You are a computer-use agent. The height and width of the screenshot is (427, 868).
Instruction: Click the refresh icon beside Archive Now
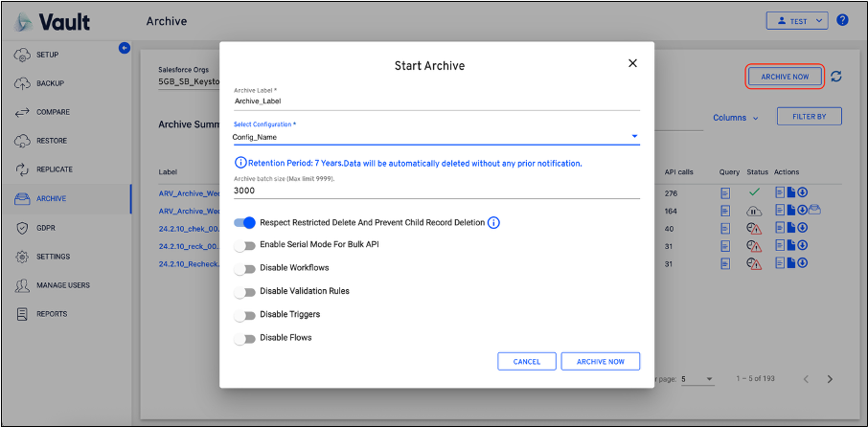(836, 77)
